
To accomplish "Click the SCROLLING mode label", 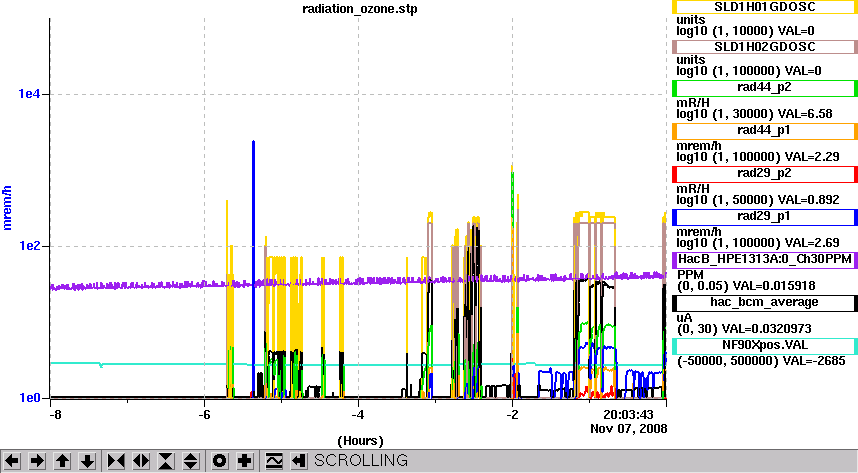I will (361, 460).
